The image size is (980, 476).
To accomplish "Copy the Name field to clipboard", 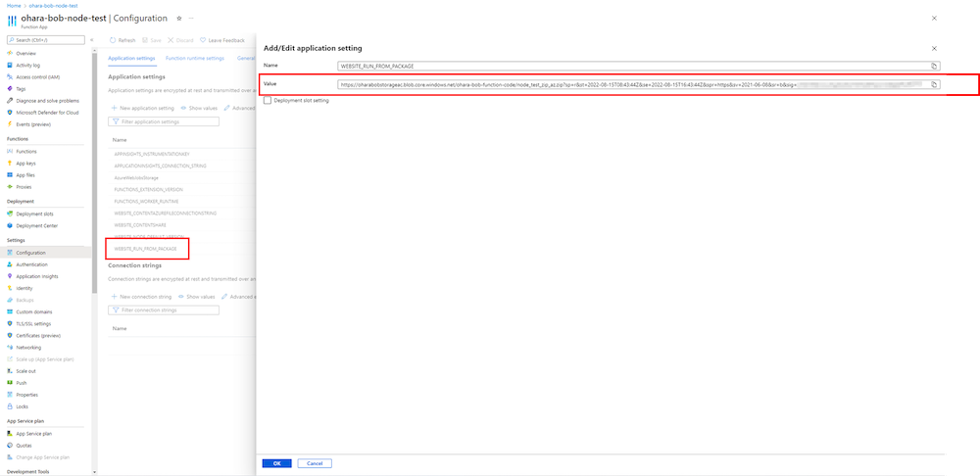I will (x=934, y=66).
